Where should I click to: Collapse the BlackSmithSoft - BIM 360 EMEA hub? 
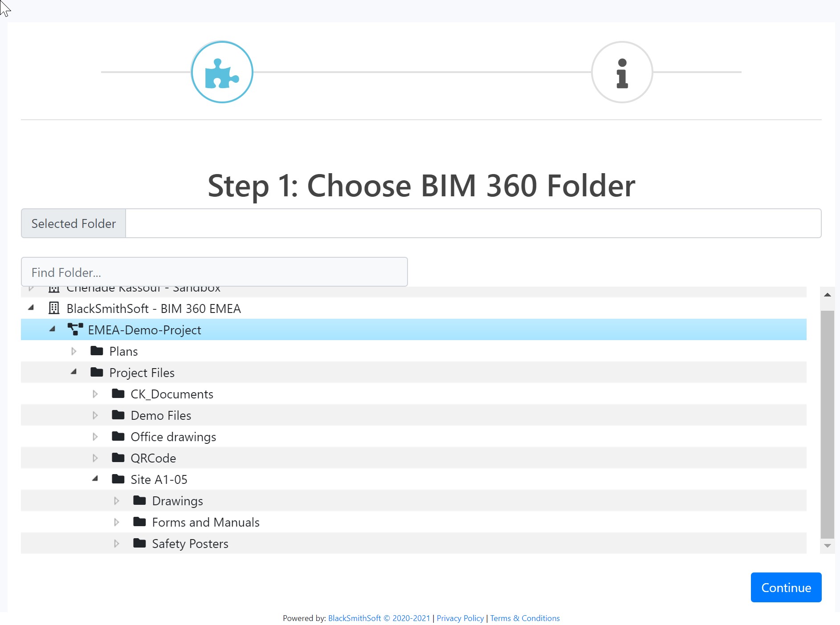31,308
